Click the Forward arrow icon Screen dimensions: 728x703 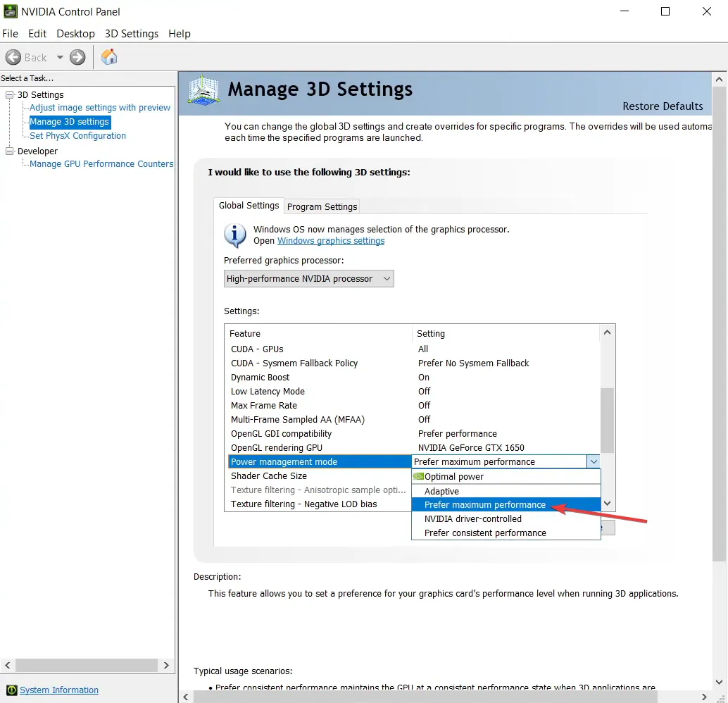(77, 57)
